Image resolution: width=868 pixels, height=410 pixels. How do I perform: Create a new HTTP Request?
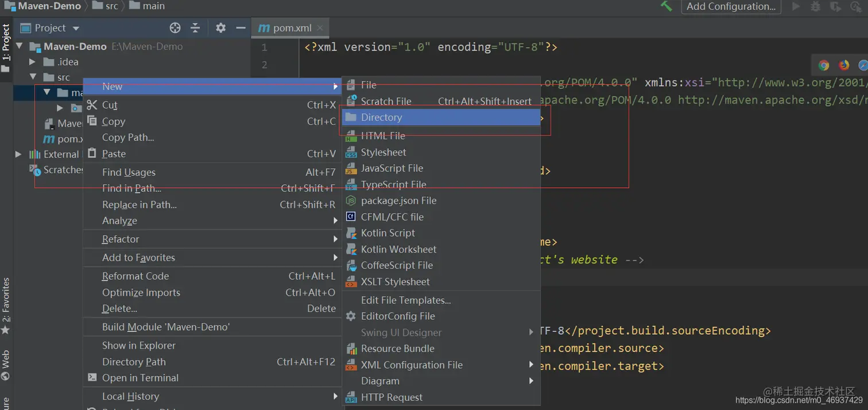click(441, 397)
